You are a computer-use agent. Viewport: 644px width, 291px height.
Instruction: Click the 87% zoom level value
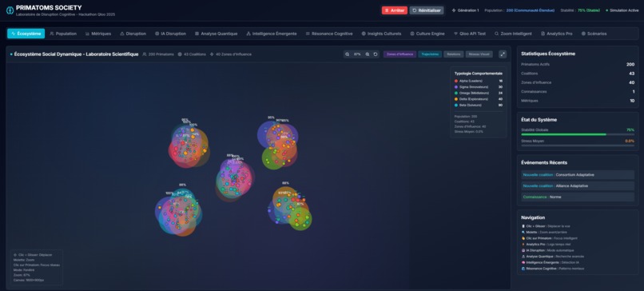coord(357,54)
